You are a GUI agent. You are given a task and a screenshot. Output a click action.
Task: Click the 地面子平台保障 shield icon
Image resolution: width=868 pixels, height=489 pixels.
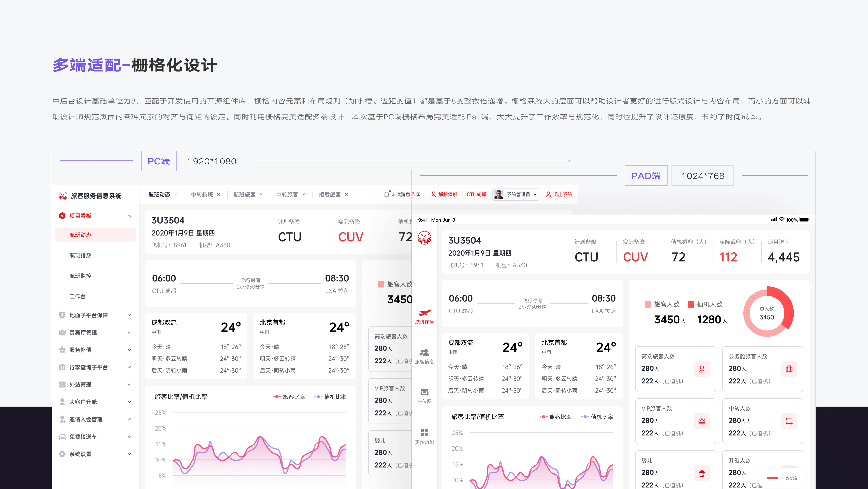click(x=62, y=315)
